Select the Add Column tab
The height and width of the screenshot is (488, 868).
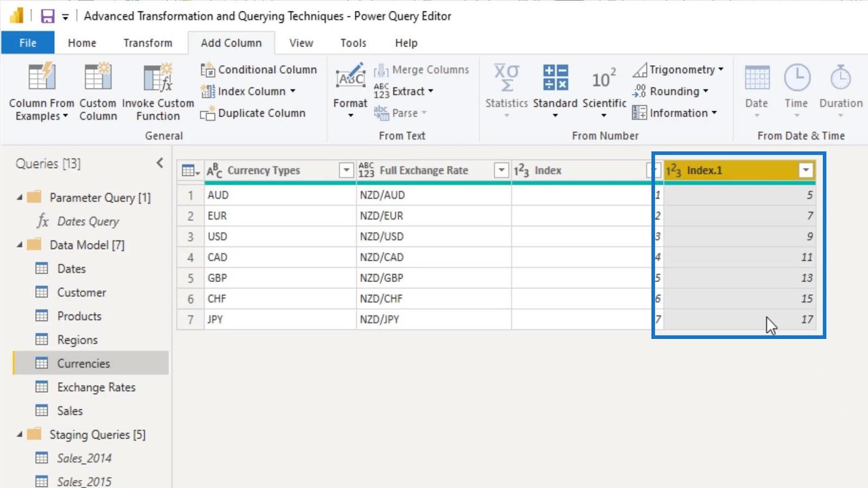[231, 42]
